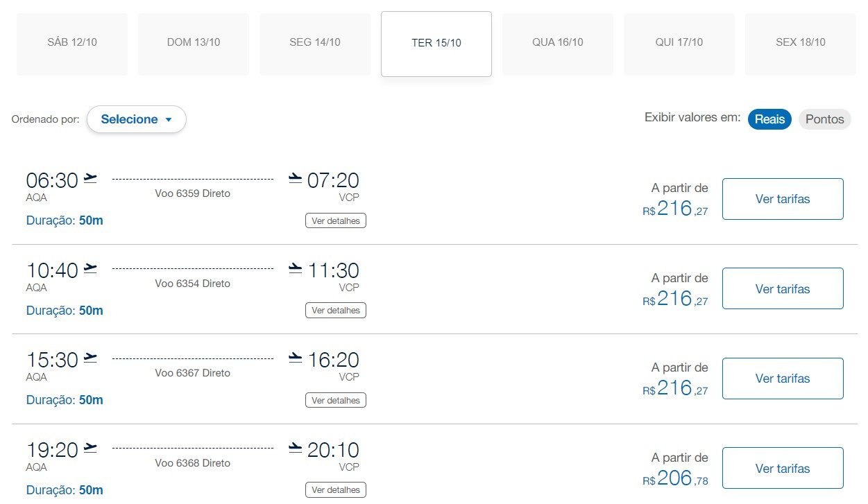Open the Selecione sort dropdown
This screenshot has width=868, height=504.
coord(137,119)
